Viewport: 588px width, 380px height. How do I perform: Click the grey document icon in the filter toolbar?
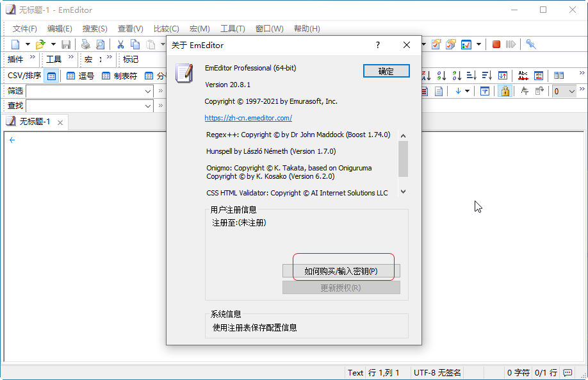[x=439, y=91]
